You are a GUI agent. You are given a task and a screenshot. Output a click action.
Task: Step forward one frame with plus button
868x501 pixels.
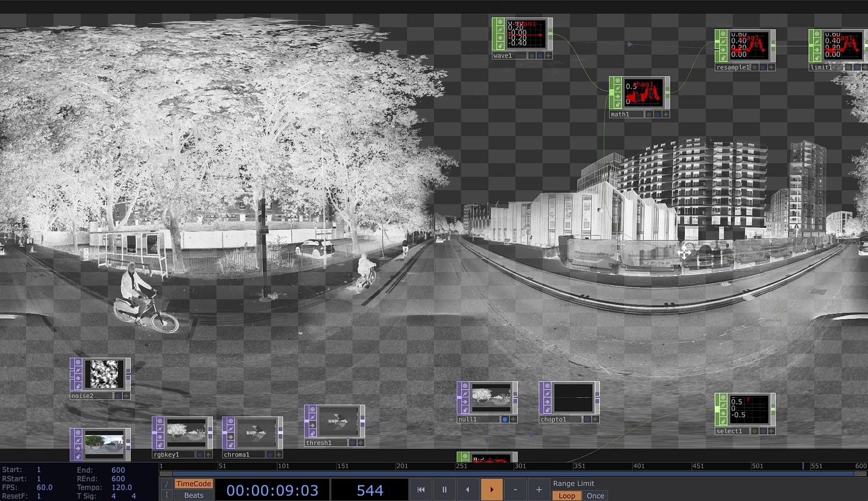click(539, 490)
